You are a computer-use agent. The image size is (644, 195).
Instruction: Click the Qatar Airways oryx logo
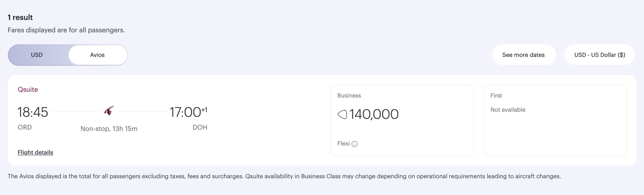109,110
